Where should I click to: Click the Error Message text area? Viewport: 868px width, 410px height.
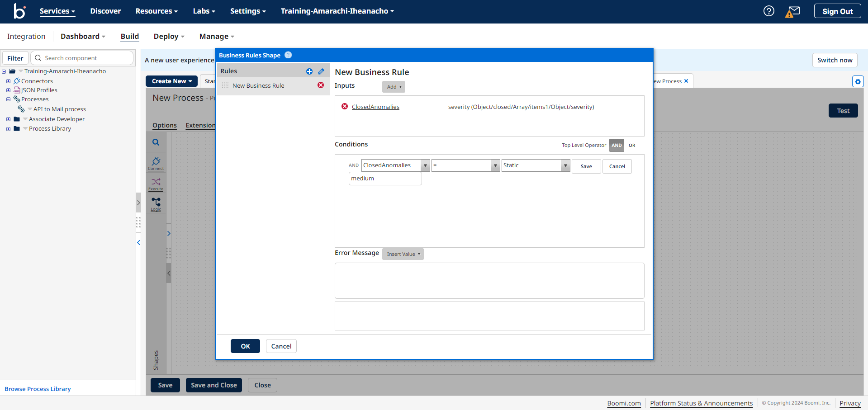click(489, 281)
